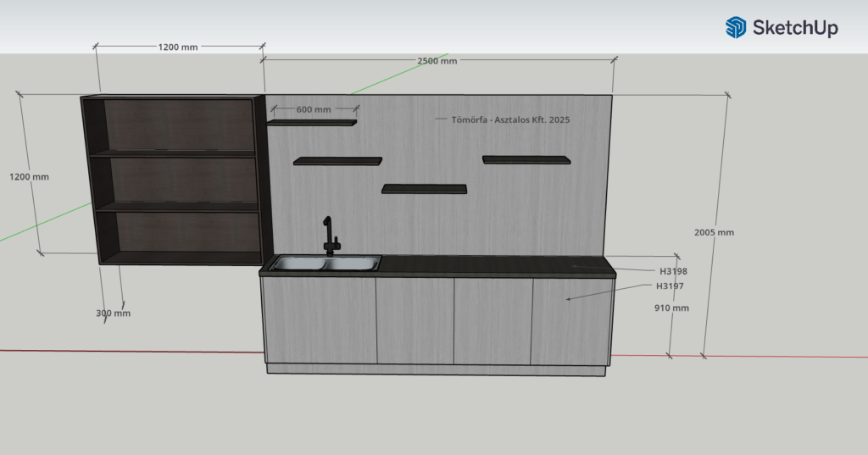Click the SketchUp wordmark text
The image size is (868, 455).
pyautogui.click(x=795, y=28)
